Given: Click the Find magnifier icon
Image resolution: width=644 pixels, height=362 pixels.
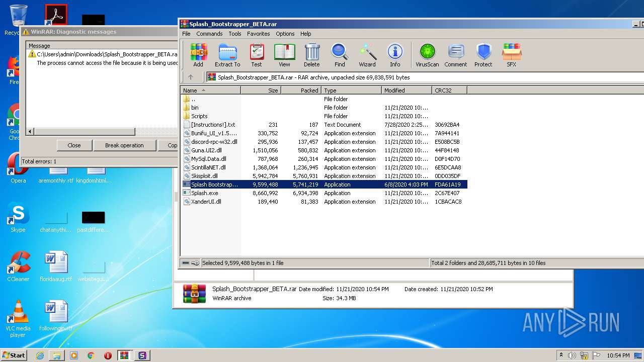Looking at the screenshot, I should pos(340,55).
